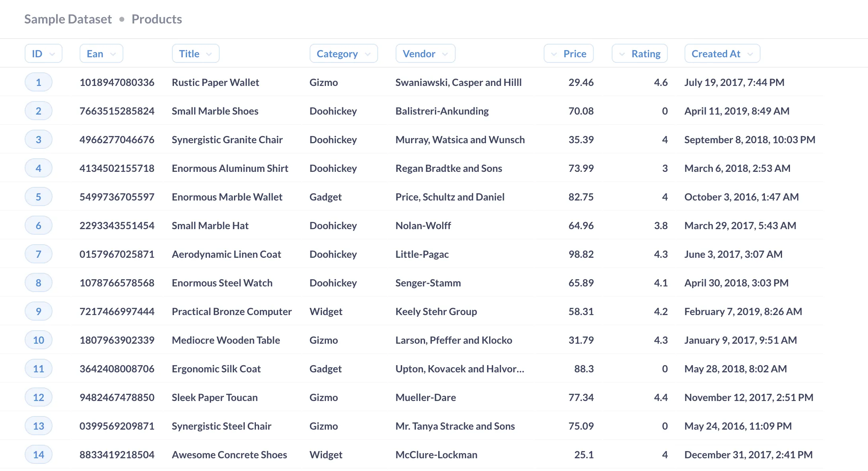Select the 'Ergonomic Silk Coat' cell
868x471 pixels.
click(x=216, y=369)
